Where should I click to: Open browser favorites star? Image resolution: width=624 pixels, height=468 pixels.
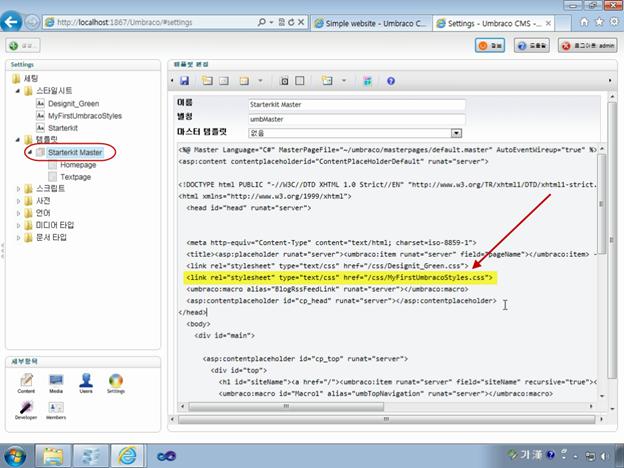pyautogui.click(x=599, y=22)
